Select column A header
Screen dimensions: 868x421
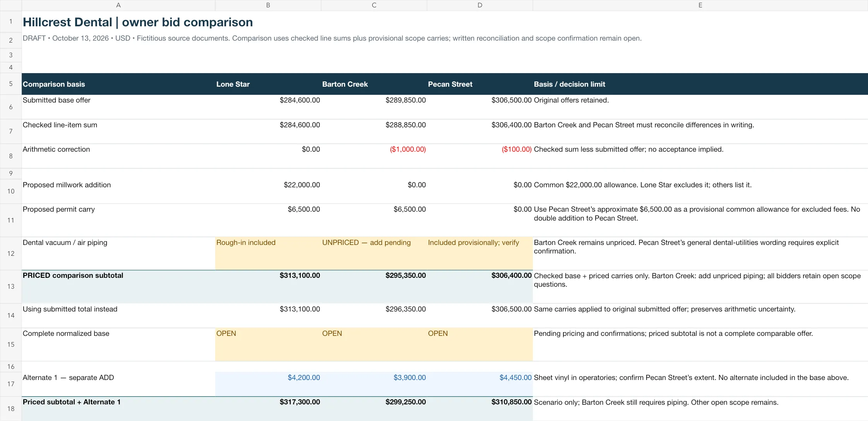tap(118, 5)
